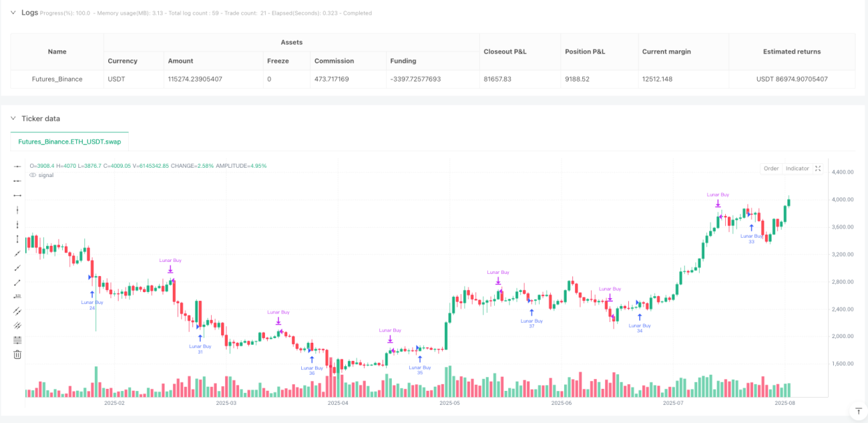Viewport: 868px width, 423px height.
Task: Click the Futures_Binance name cell
Action: coord(57,79)
